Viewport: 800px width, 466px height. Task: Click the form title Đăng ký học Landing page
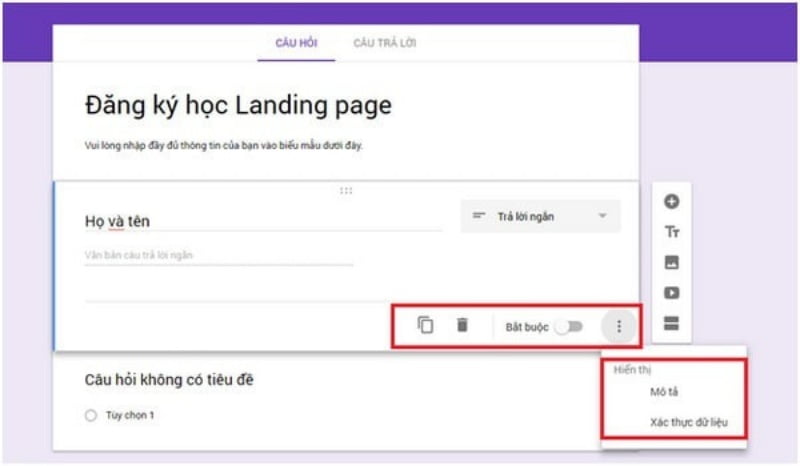click(x=238, y=105)
